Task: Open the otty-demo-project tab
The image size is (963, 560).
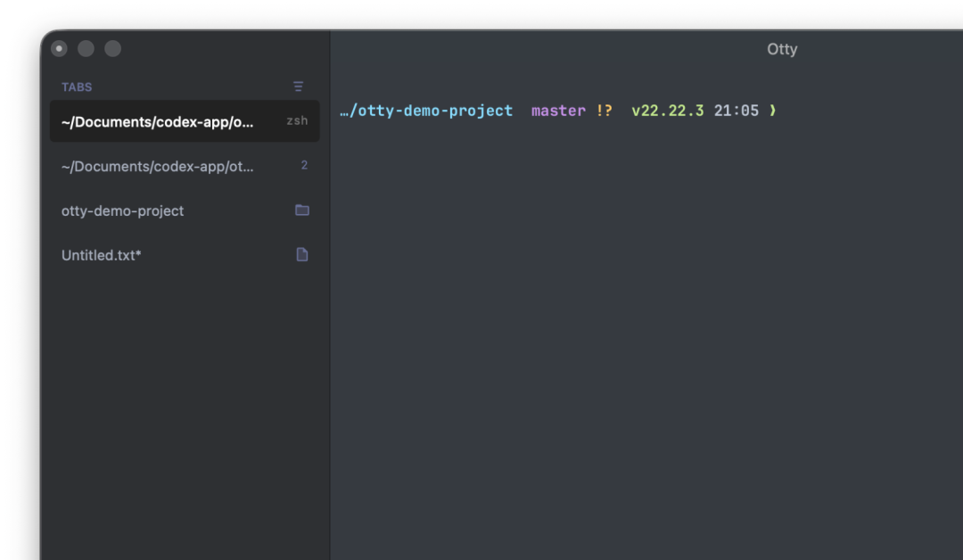Action: click(185, 210)
